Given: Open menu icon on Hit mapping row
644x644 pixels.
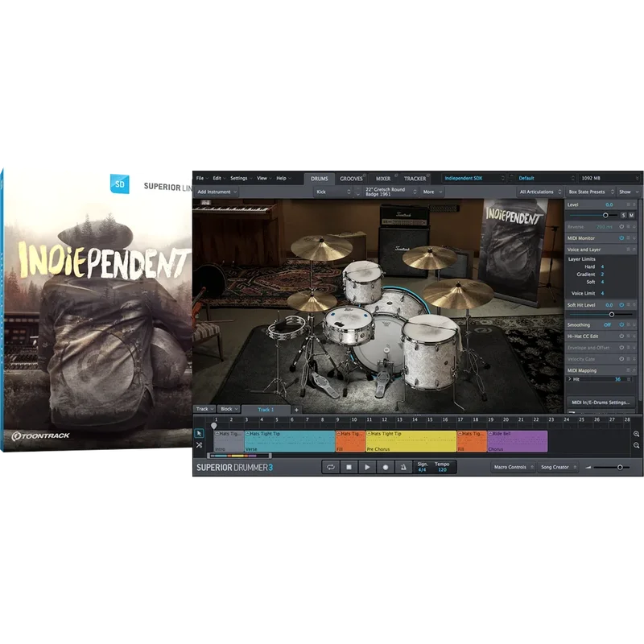Looking at the screenshot, I should click(x=629, y=379).
